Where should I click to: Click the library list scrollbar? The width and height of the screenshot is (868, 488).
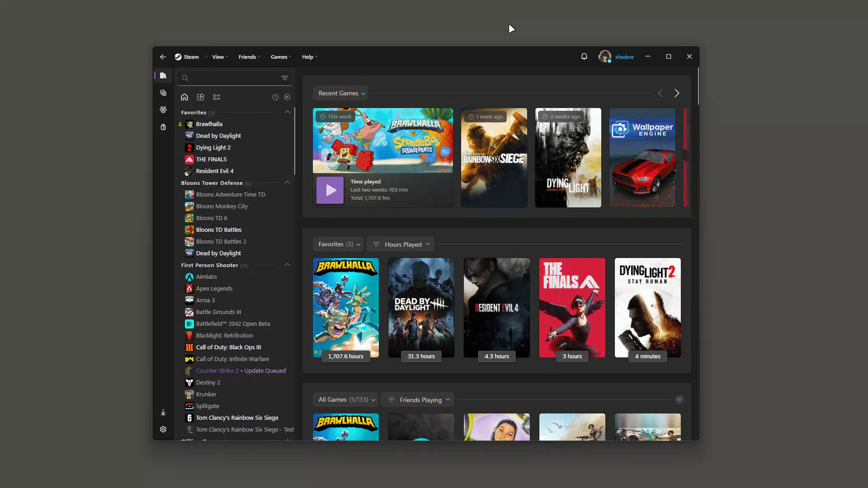click(295, 141)
